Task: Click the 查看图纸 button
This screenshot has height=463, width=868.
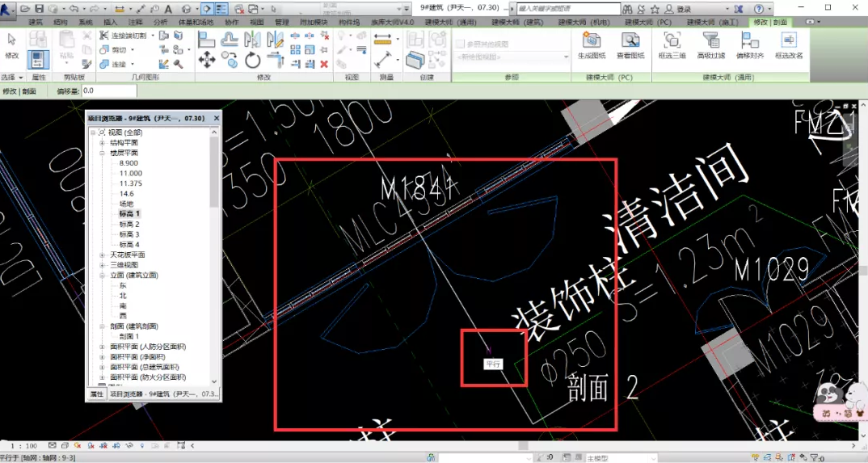Action: (630, 45)
